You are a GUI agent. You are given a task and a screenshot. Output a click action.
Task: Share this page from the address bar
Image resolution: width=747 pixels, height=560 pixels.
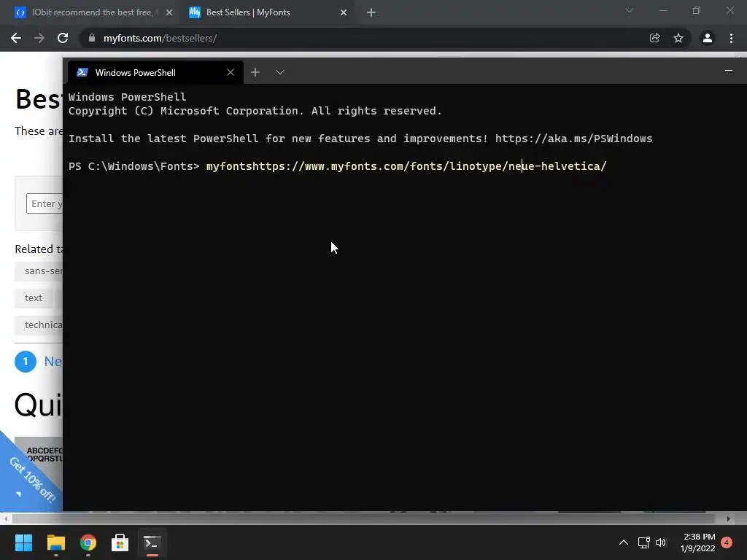tap(654, 38)
